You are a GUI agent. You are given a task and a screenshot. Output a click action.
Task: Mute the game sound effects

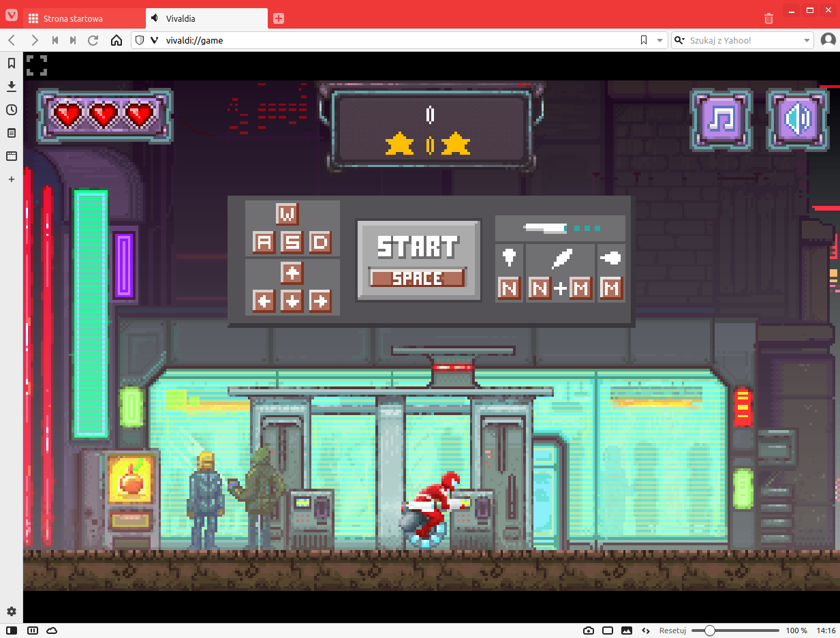click(798, 119)
